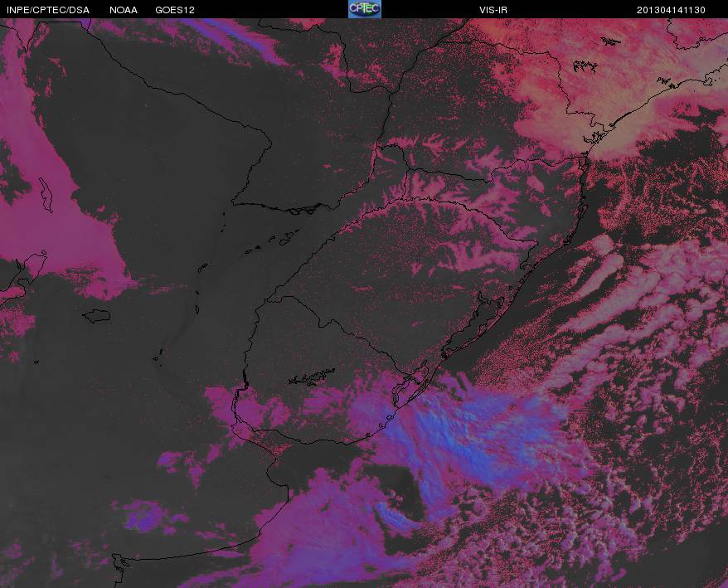Click the INPE/CPTEC/DSA label

(x=48, y=10)
